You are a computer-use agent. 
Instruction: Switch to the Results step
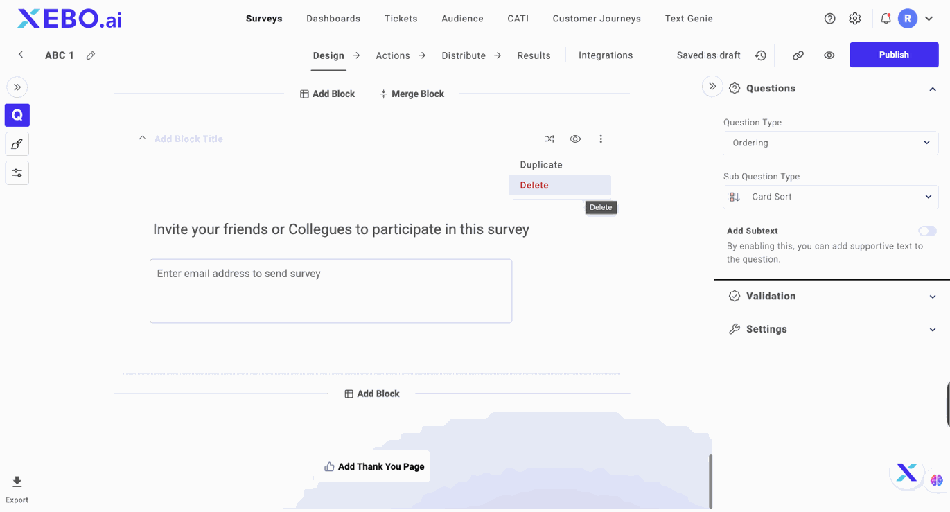pyautogui.click(x=534, y=55)
